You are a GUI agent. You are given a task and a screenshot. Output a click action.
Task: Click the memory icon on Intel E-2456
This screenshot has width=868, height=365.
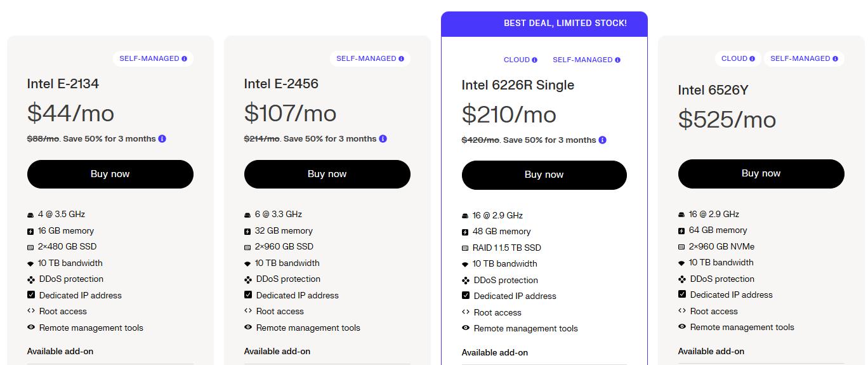(x=248, y=231)
